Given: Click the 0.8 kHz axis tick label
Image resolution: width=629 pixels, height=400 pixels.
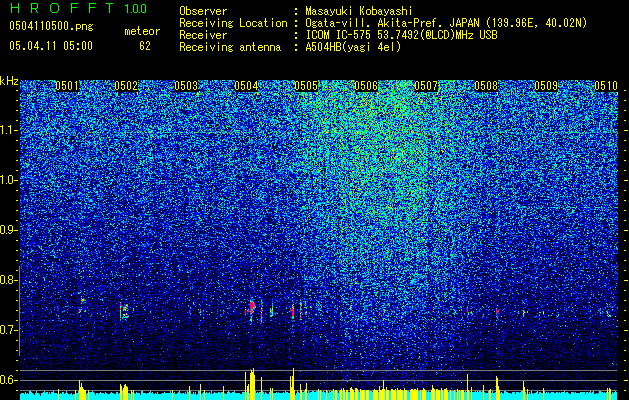Looking at the screenshot, I should [9, 280].
